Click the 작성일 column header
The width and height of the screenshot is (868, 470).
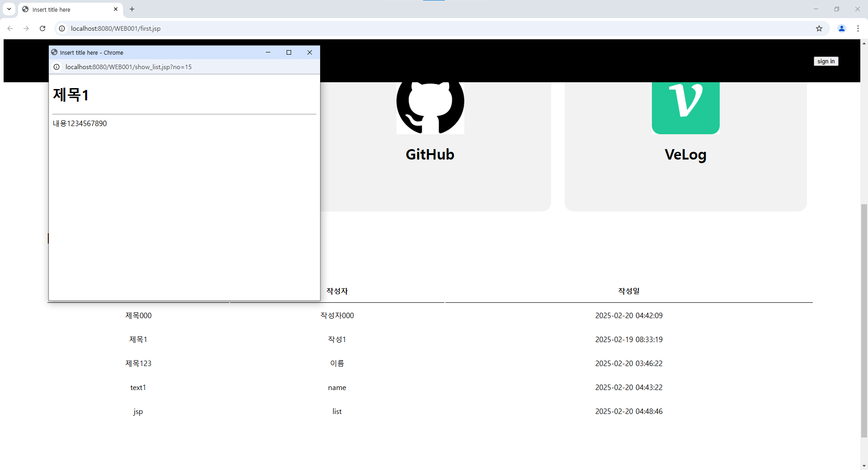pos(629,291)
